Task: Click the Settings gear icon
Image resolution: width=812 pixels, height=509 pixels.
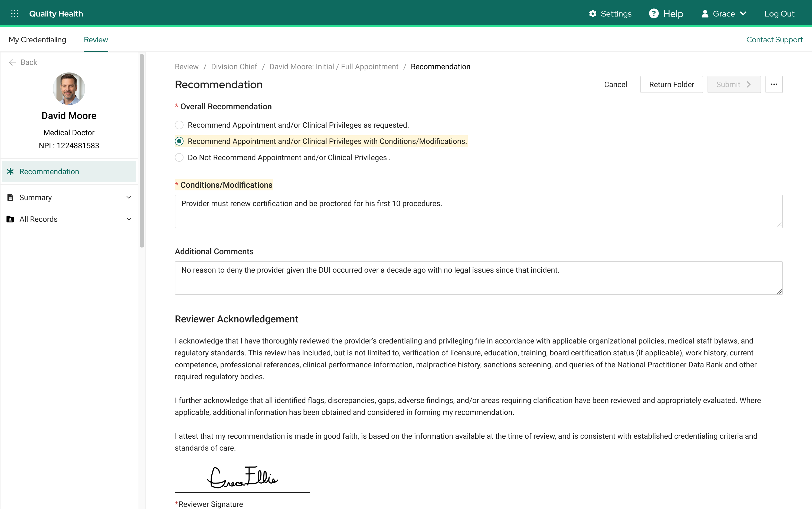Action: (593, 14)
